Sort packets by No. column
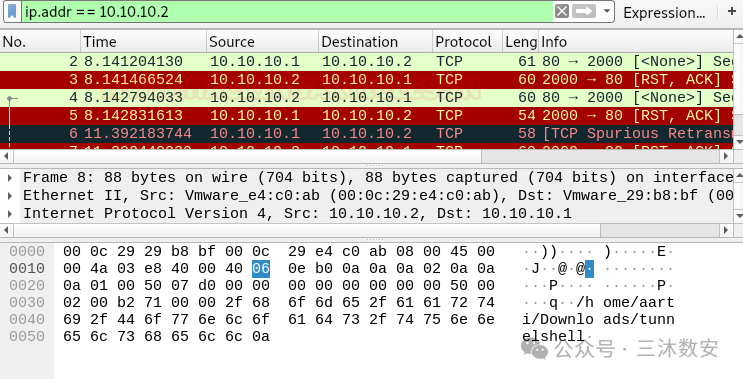Image resolution: width=743 pixels, height=379 pixels. 40,42
